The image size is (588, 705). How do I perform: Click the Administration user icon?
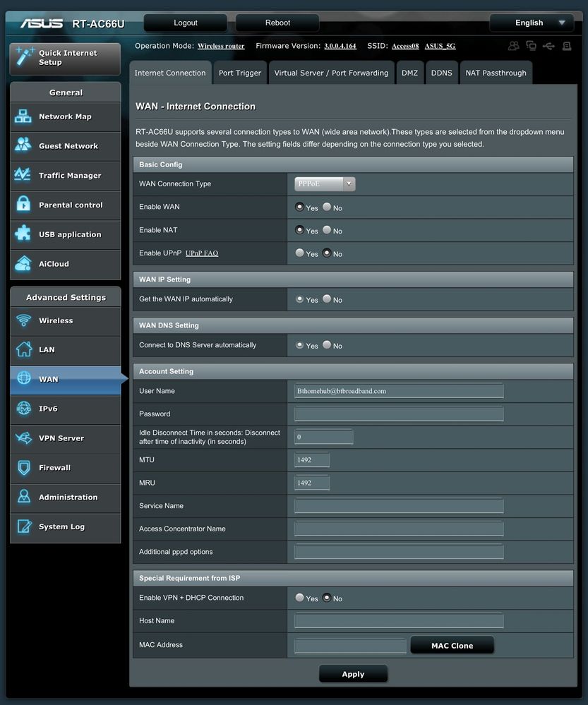pyautogui.click(x=24, y=496)
